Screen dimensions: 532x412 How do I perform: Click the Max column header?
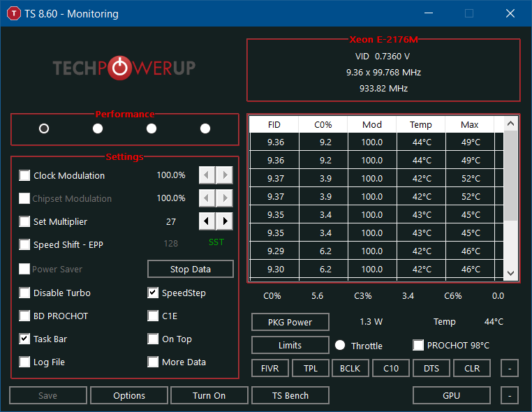[470, 124]
